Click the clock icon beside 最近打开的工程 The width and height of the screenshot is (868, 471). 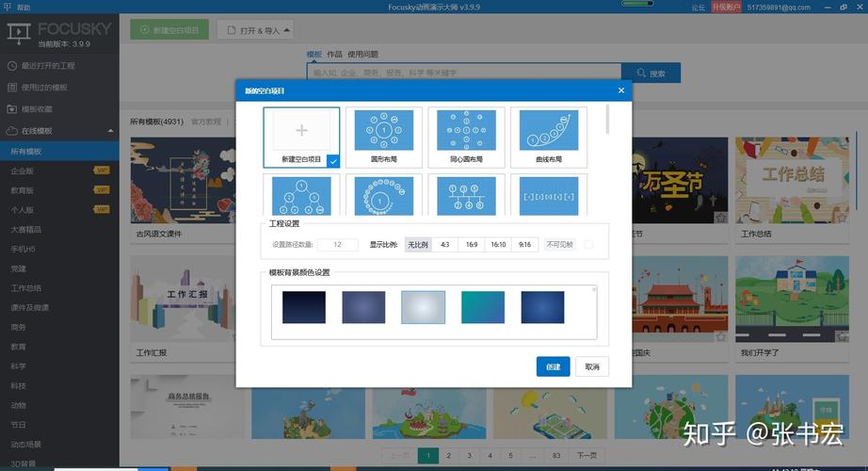click(12, 66)
